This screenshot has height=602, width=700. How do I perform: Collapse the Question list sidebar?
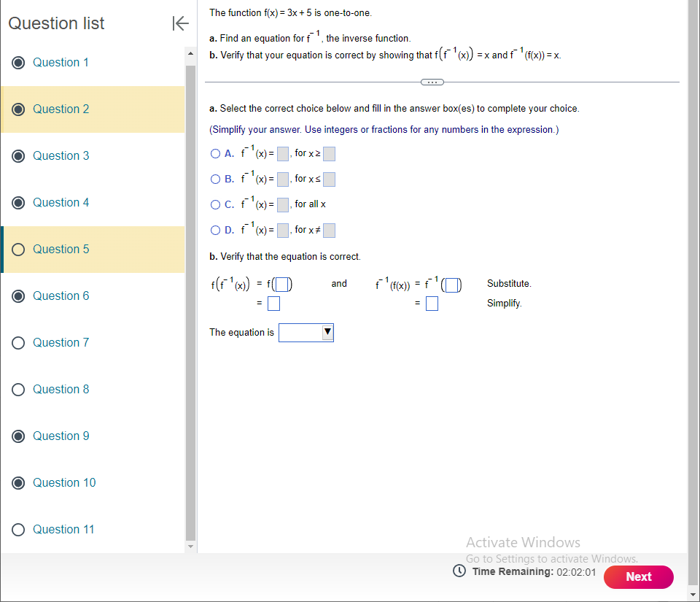(x=180, y=23)
